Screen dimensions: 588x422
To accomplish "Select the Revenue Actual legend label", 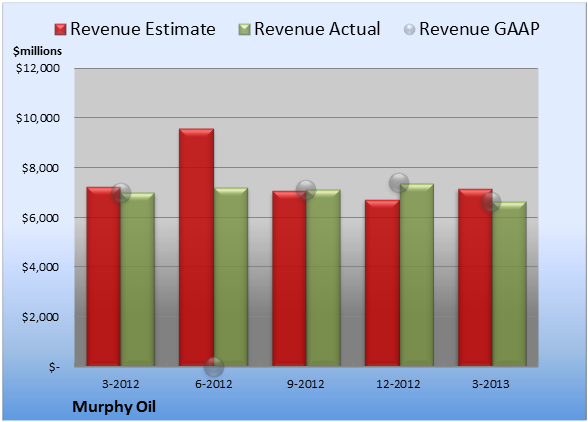I will 317,29.
